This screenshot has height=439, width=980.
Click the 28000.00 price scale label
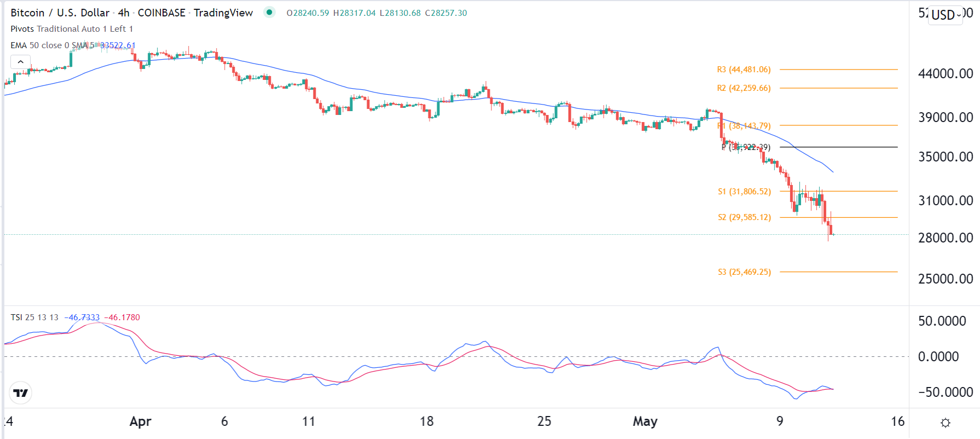[x=945, y=238]
